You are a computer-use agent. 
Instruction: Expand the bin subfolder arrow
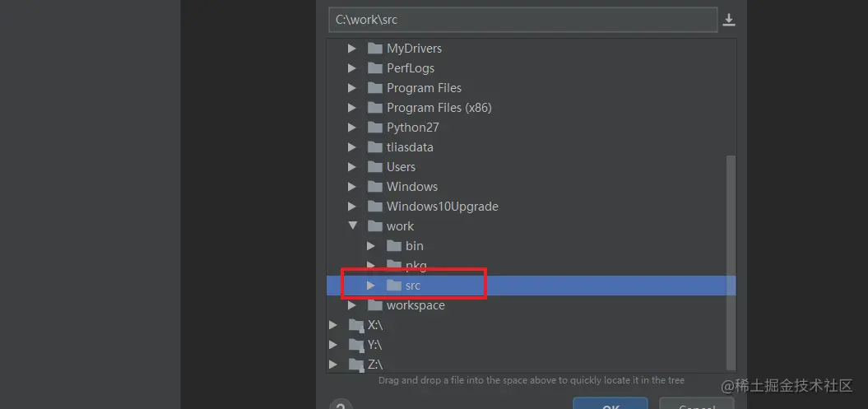[x=371, y=246]
